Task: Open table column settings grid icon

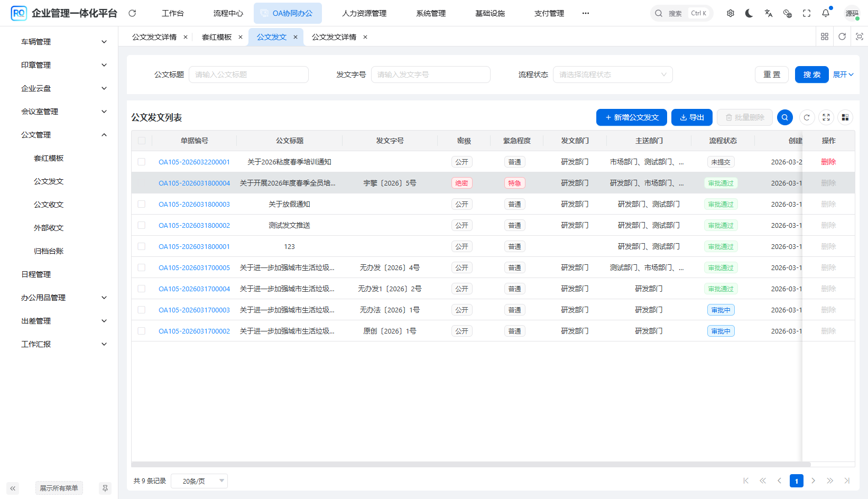Action: pyautogui.click(x=845, y=117)
